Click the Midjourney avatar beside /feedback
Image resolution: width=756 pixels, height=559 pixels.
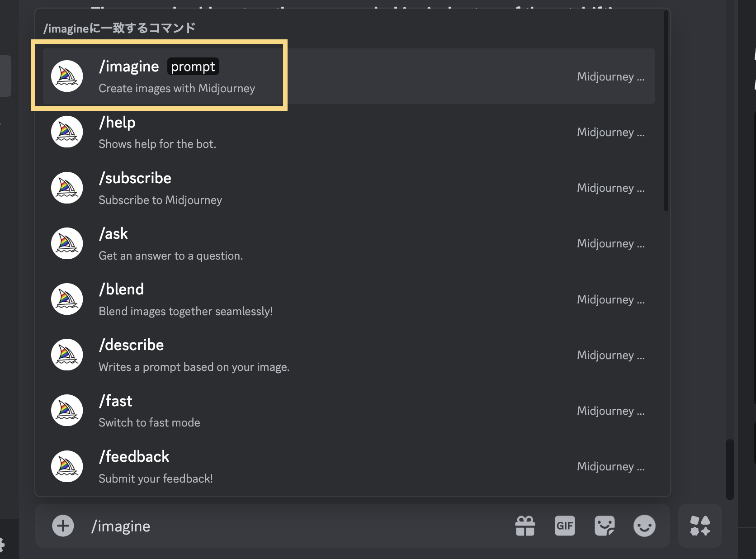pyautogui.click(x=67, y=466)
